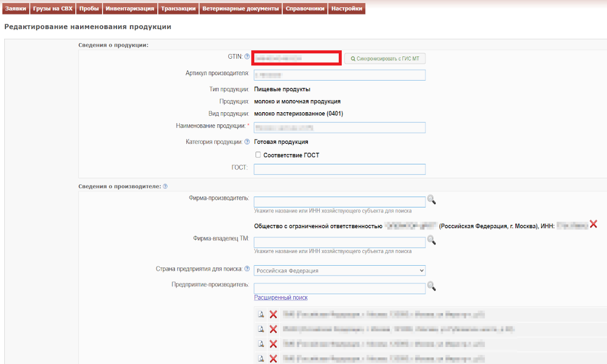Delete the third enterprise row
607x364 pixels.
click(x=273, y=344)
